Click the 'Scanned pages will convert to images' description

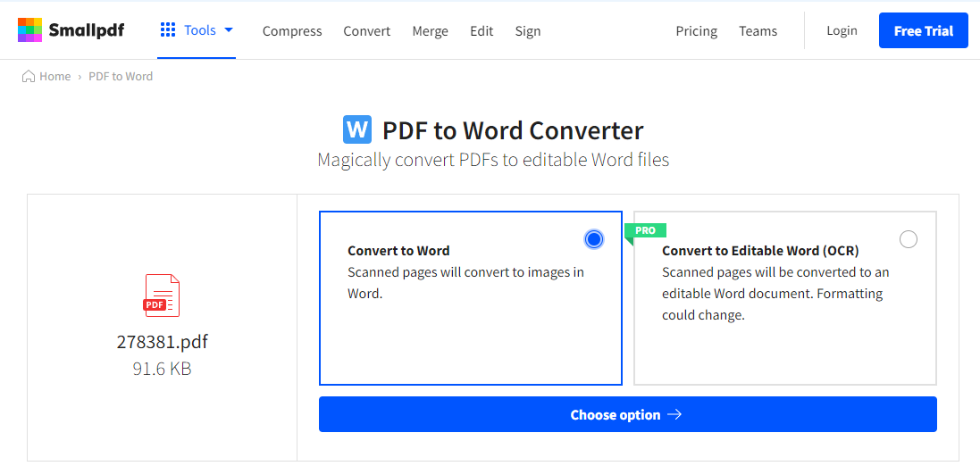[x=465, y=282]
